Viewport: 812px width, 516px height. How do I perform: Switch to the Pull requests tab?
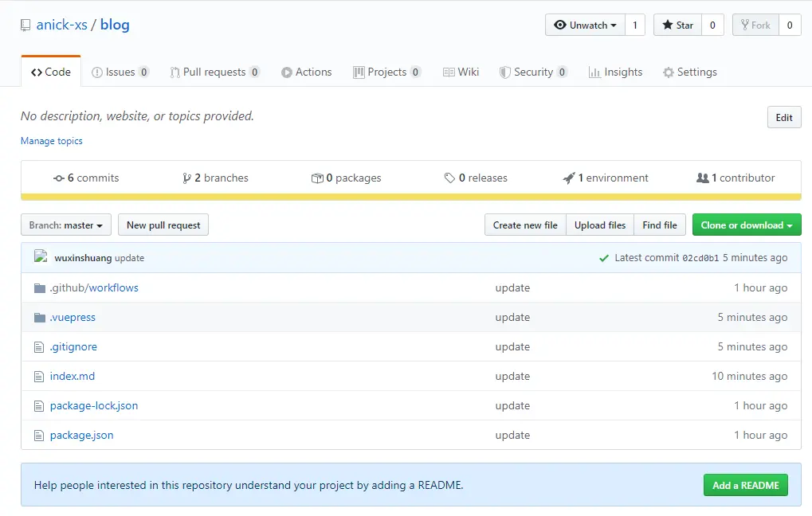[214, 72]
